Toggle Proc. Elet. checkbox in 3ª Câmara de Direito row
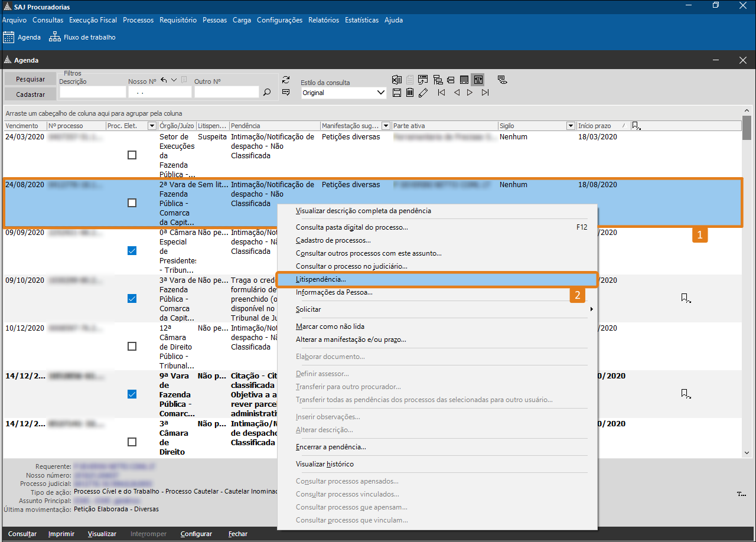756x542 pixels. pyautogui.click(x=132, y=442)
